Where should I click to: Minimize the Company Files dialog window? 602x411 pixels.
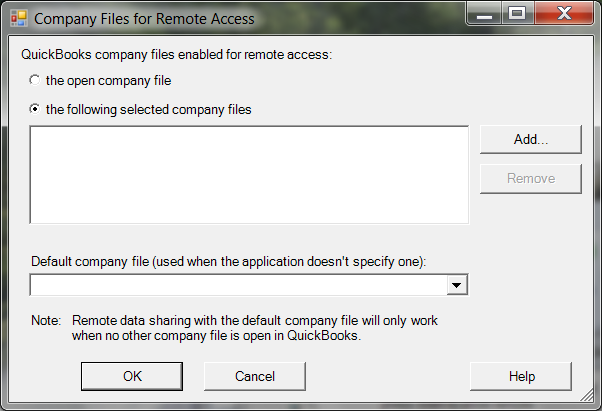(x=488, y=13)
